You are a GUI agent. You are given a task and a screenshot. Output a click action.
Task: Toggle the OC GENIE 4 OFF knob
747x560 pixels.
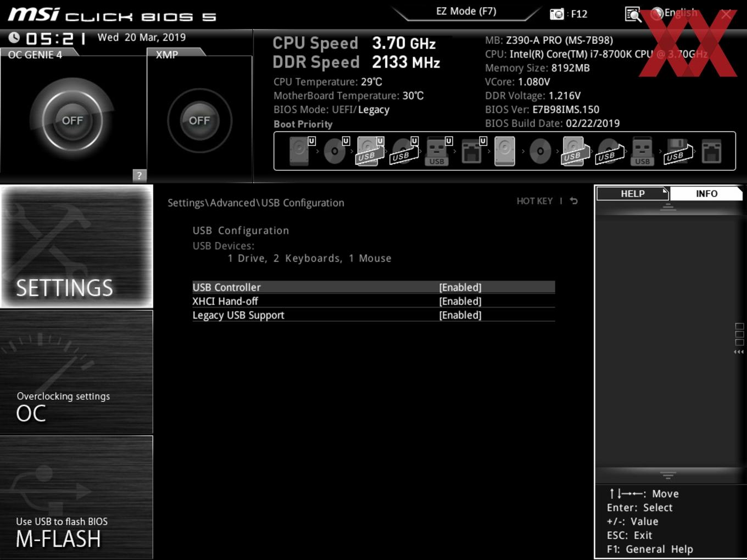(x=72, y=120)
